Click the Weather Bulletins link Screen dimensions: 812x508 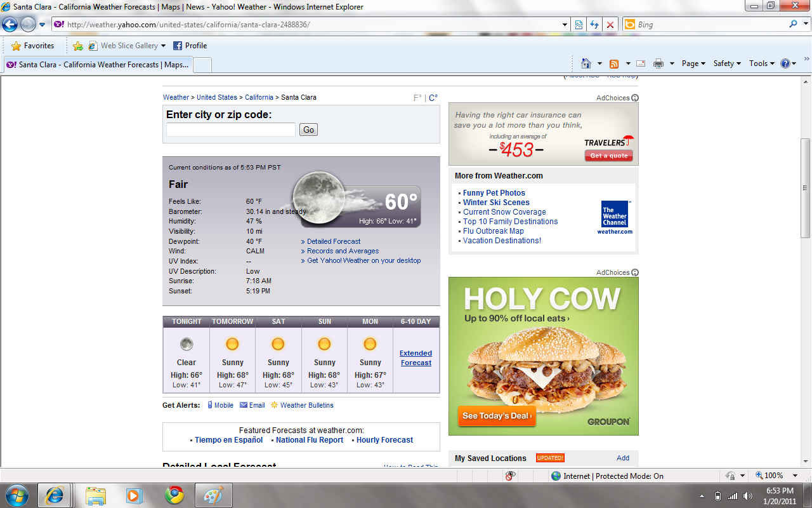coord(307,405)
